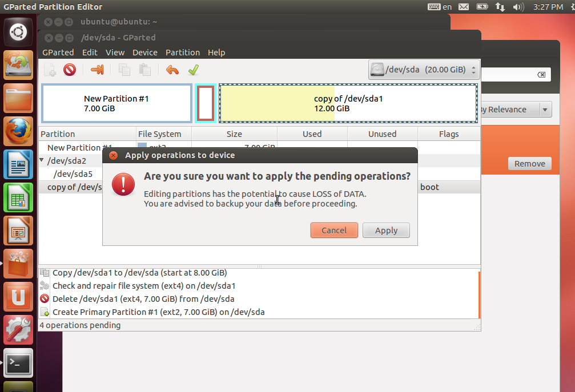This screenshot has width=575, height=392.
Task: Mute sound via the speaker indicator
Action: (518, 7)
